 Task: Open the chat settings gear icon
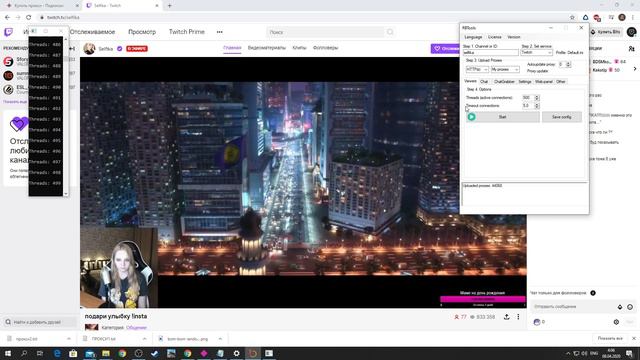[x=616, y=322]
